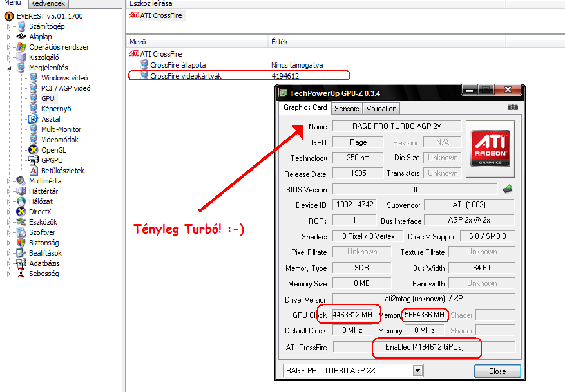The image size is (565, 392).
Task: Open the GPU selection dropdown in GPU-Z
Action: [417, 370]
